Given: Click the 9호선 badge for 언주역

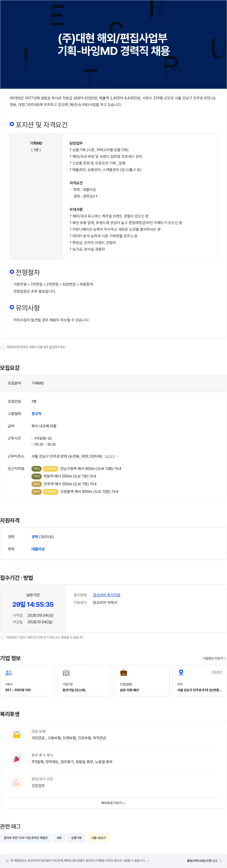Looking at the screenshot, I should pos(36,484).
